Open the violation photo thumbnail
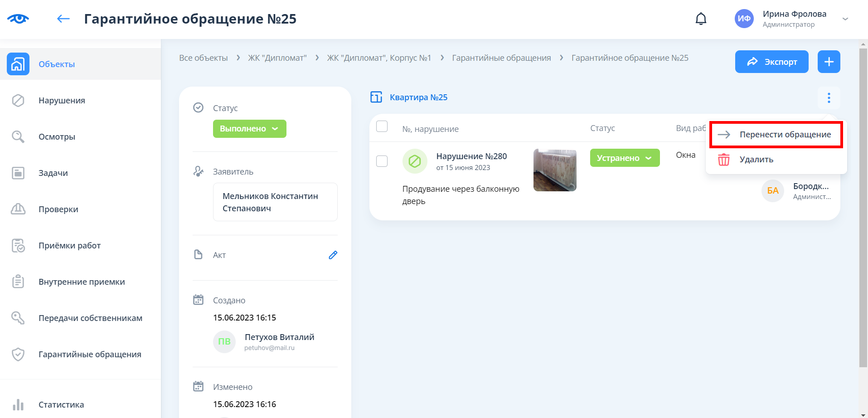Viewport: 868px width, 418px height. (x=555, y=170)
